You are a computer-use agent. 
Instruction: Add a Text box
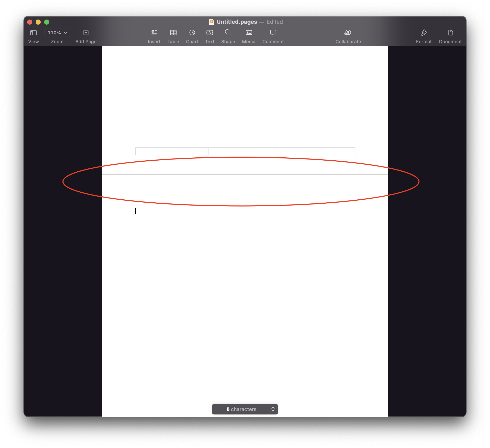(210, 33)
